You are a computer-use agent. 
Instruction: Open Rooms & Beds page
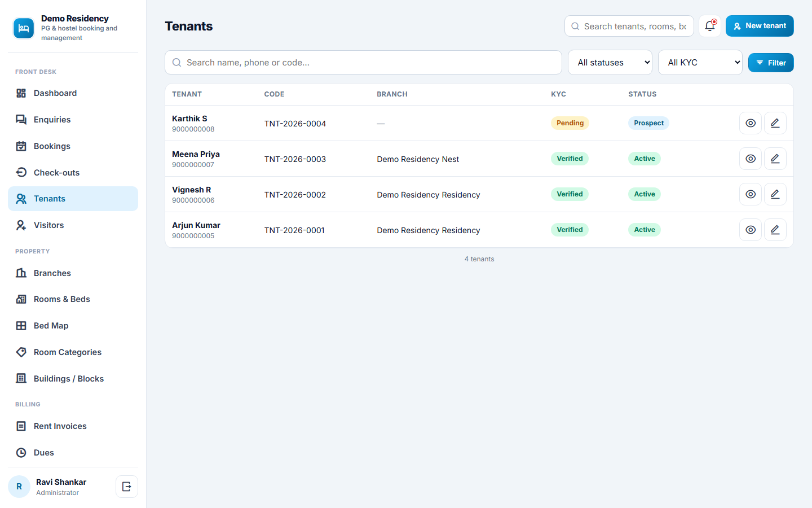73,299
